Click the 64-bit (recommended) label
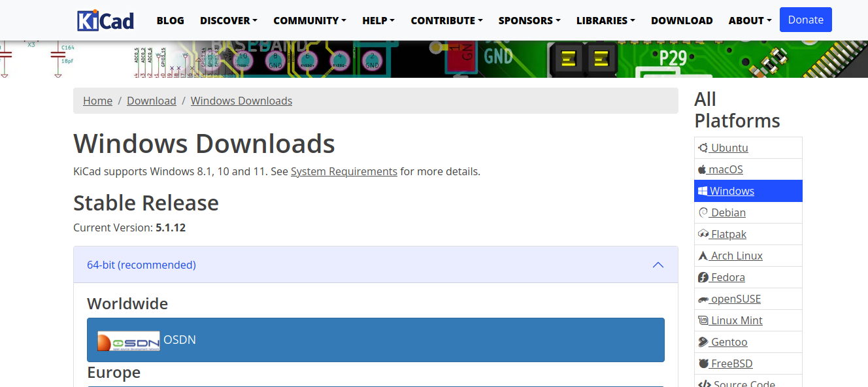The image size is (868, 387). click(x=141, y=265)
